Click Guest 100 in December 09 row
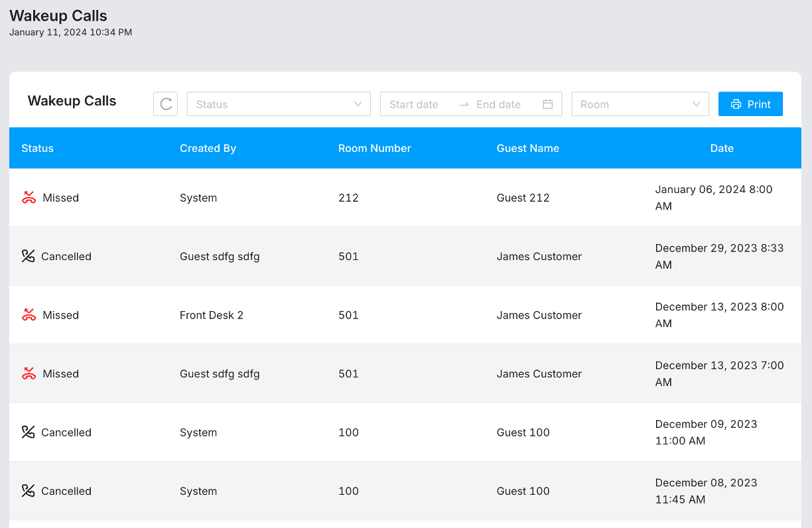The width and height of the screenshot is (812, 528). tap(523, 432)
